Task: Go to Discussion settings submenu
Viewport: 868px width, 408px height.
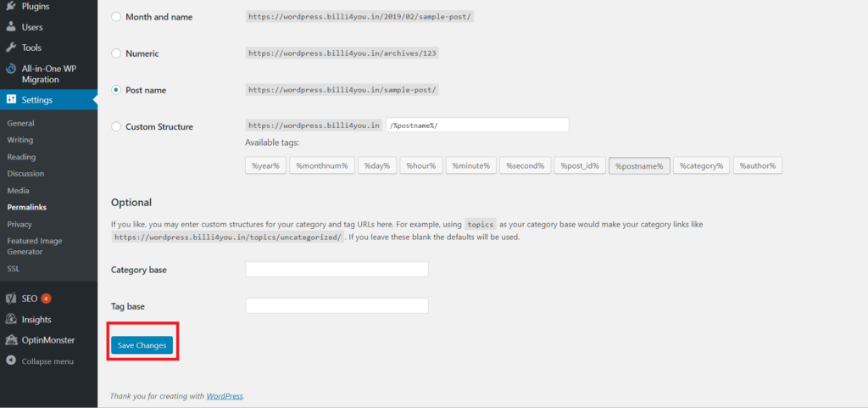Action: [x=25, y=173]
